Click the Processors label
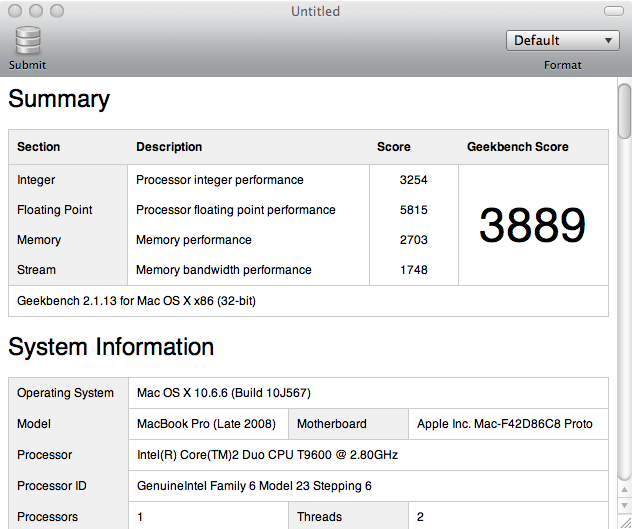The image size is (632, 529). tap(47, 517)
